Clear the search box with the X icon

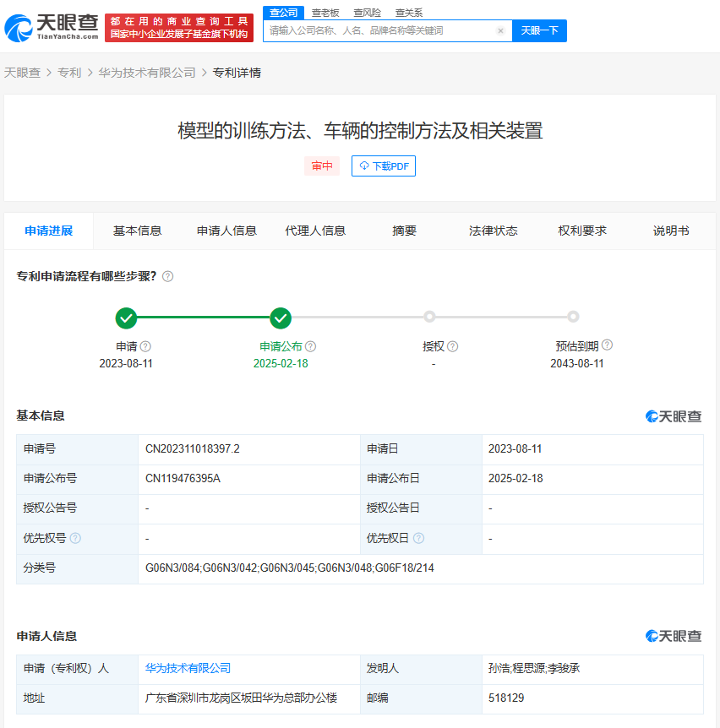(x=500, y=31)
